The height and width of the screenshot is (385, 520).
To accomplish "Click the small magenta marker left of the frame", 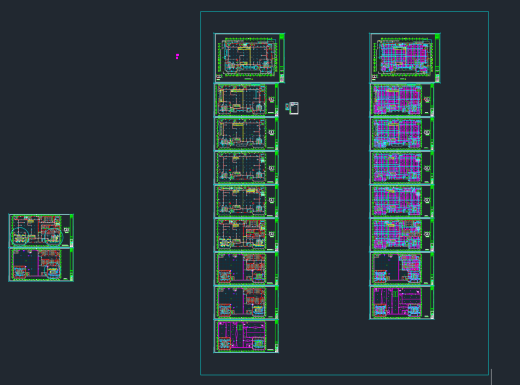I will [x=177, y=56].
